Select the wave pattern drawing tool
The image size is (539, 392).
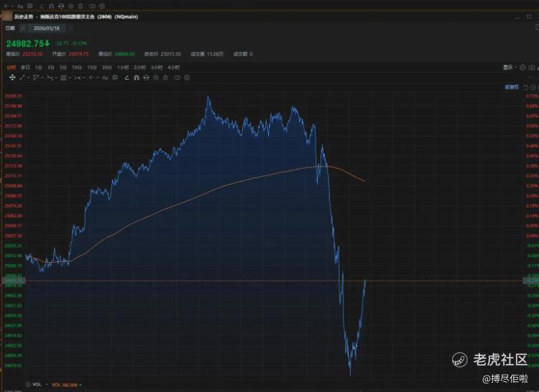[x=50, y=78]
